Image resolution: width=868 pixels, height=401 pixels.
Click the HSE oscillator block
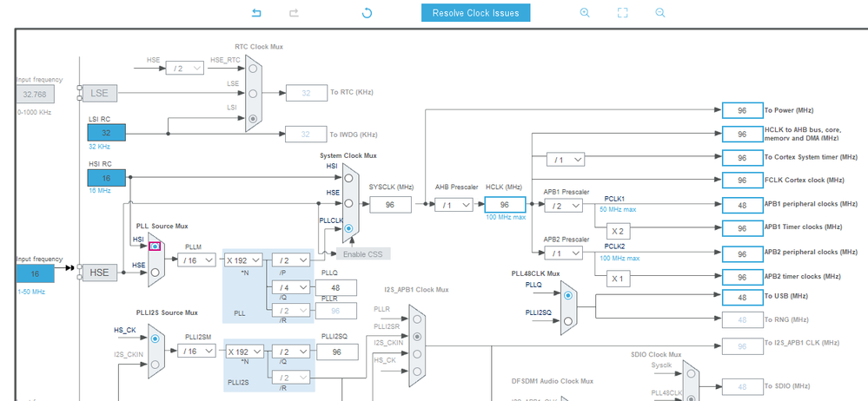pyautogui.click(x=100, y=273)
